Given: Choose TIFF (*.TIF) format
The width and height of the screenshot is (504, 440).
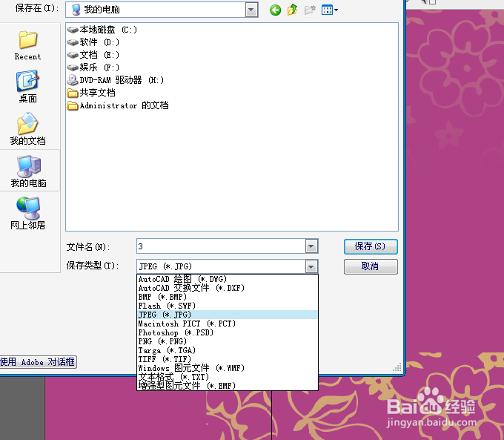Looking at the screenshot, I should click(228, 359).
